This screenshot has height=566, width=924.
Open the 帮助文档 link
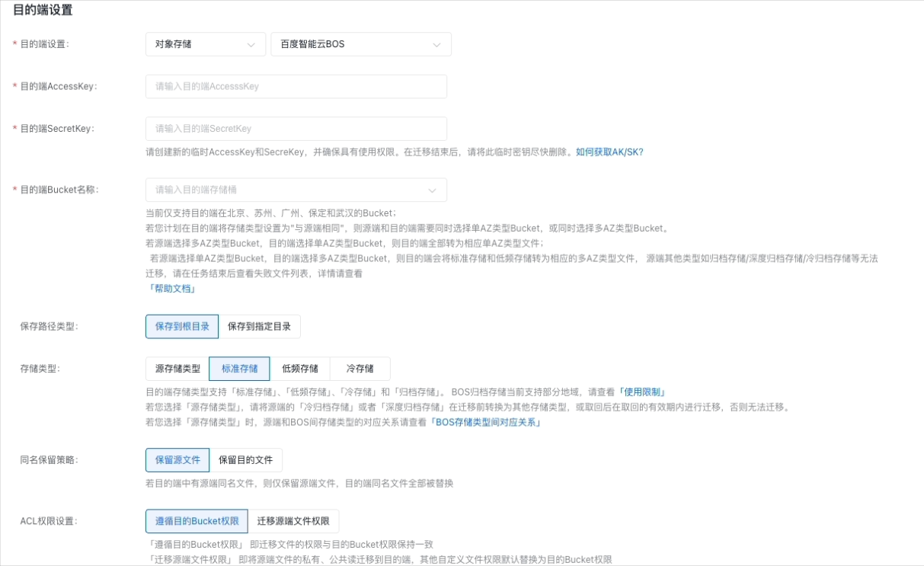(x=172, y=289)
